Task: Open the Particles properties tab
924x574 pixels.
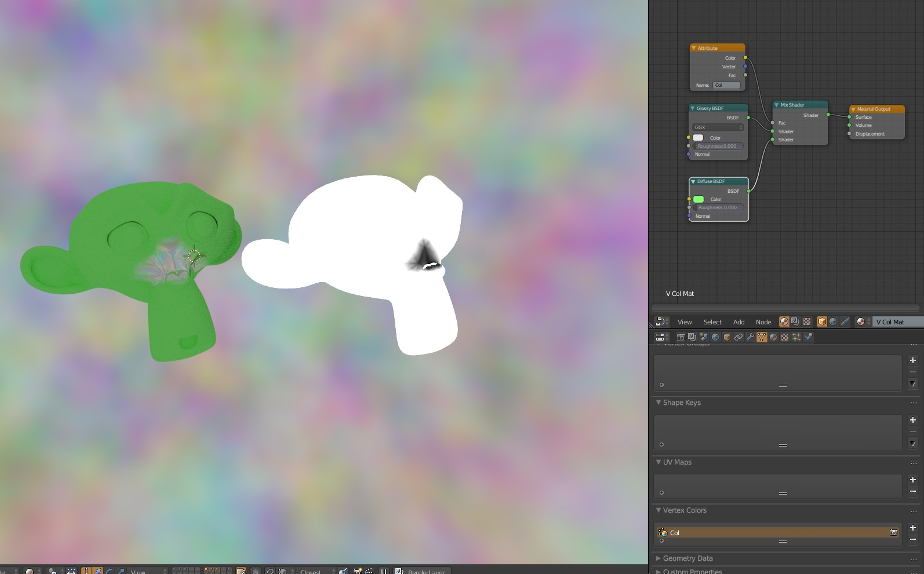Action: pos(796,337)
